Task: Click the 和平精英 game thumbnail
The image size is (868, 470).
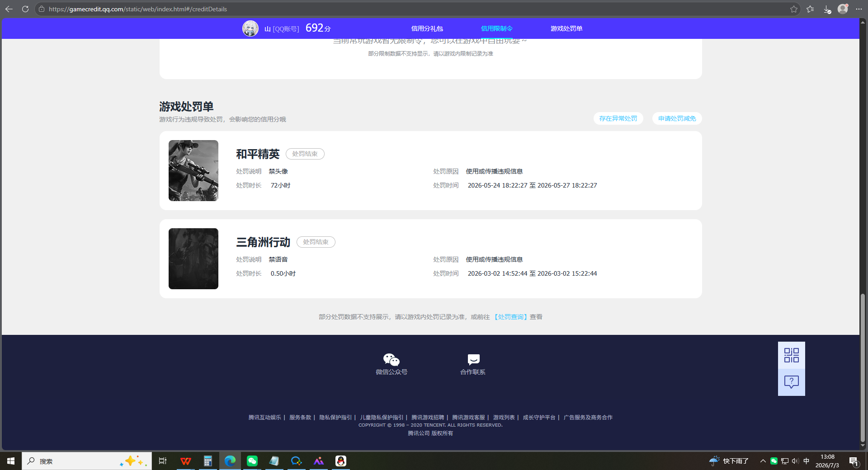Action: coord(193,170)
